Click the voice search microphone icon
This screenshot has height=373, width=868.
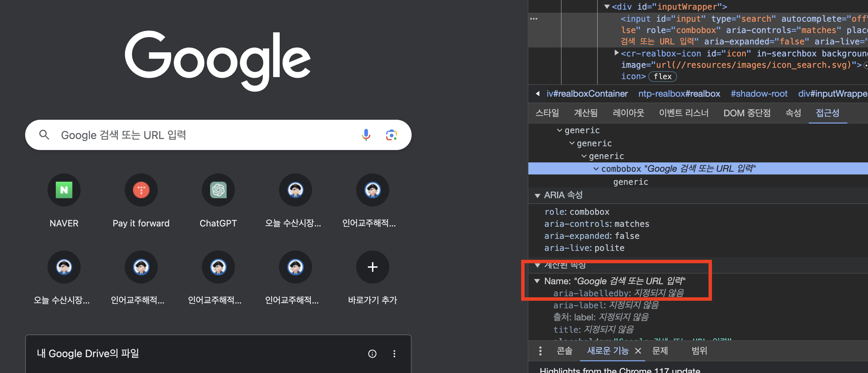point(366,135)
